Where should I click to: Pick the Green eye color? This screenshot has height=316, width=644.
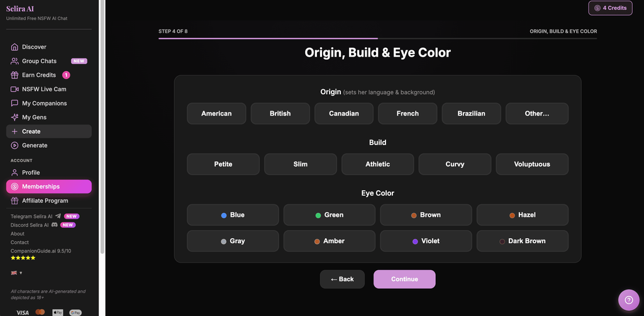click(330, 215)
